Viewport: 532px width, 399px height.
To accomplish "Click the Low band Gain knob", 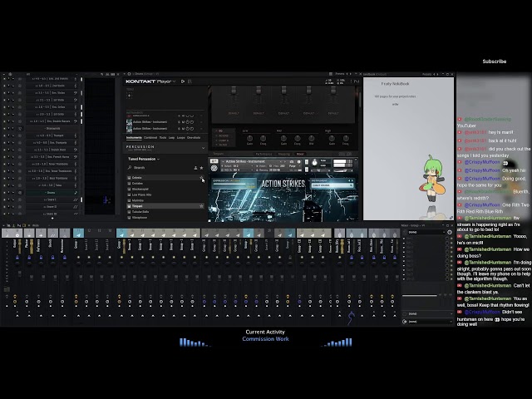I will pyautogui.click(x=249, y=139).
